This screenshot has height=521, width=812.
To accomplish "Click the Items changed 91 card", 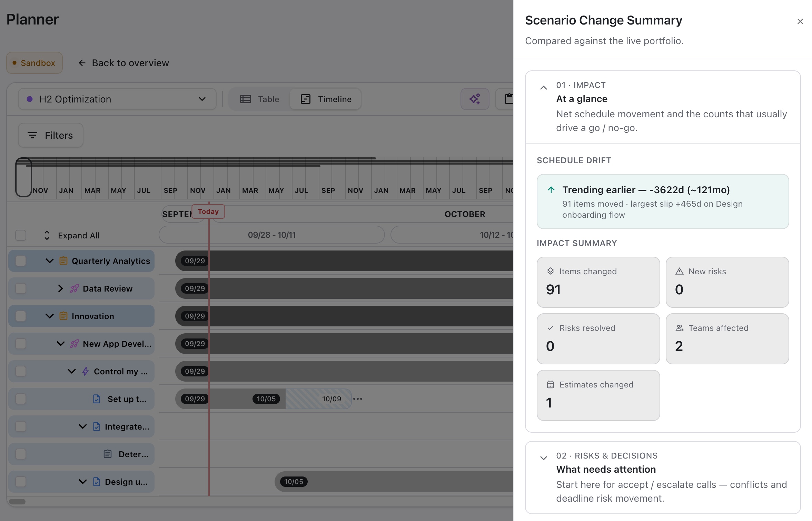I will pyautogui.click(x=598, y=282).
